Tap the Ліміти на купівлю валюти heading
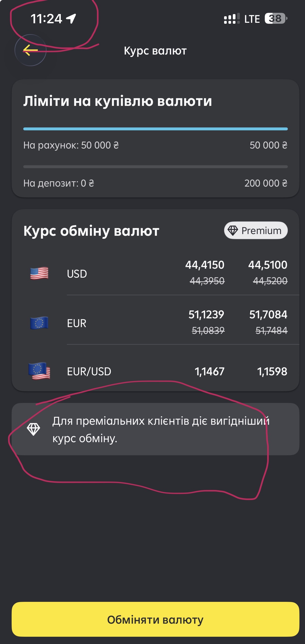 click(x=117, y=101)
